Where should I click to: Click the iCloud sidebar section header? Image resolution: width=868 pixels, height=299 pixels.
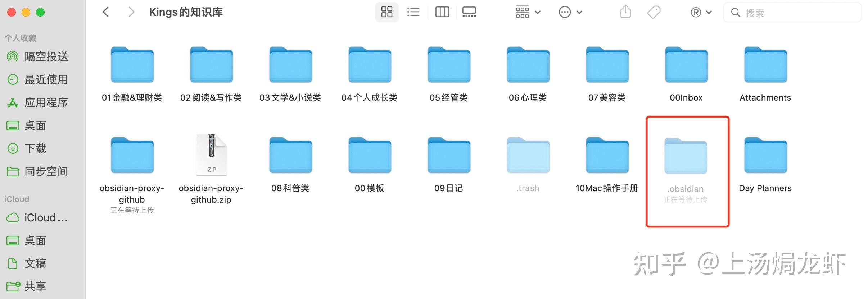coord(17,199)
